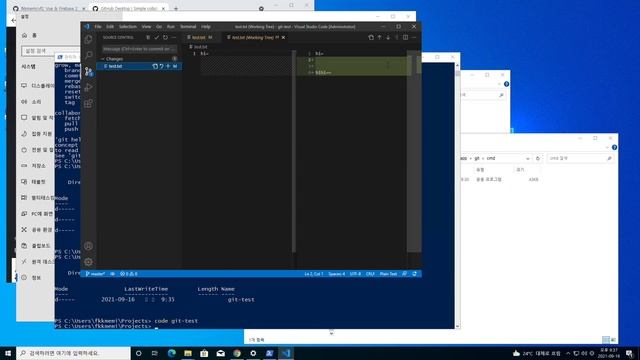The image size is (640, 360).
Task: Click the commit message input box
Action: [x=139, y=49]
